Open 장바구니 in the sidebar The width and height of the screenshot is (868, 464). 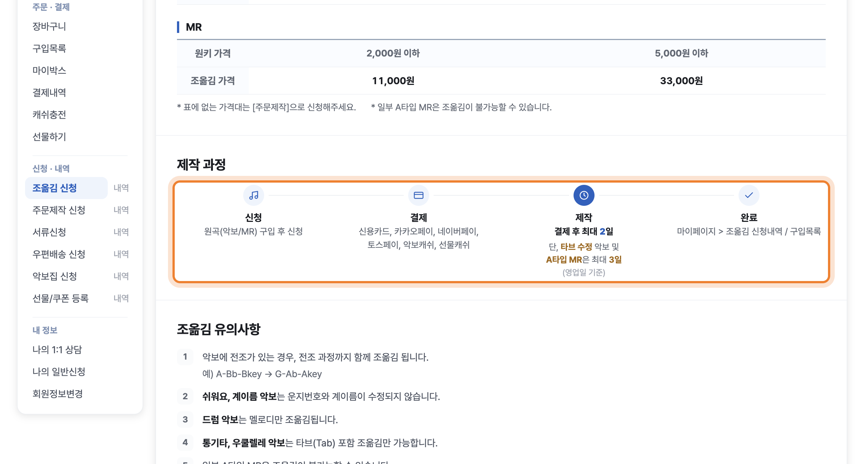click(49, 27)
